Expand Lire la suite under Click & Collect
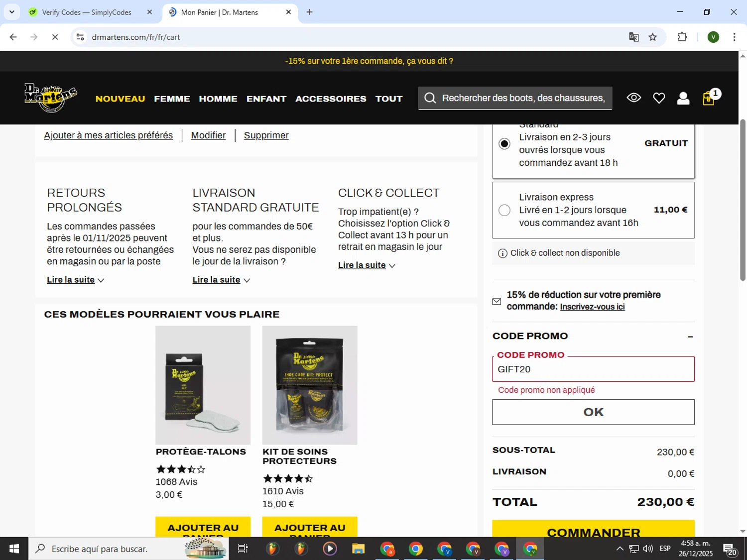The height and width of the screenshot is (560, 747). pyautogui.click(x=367, y=265)
